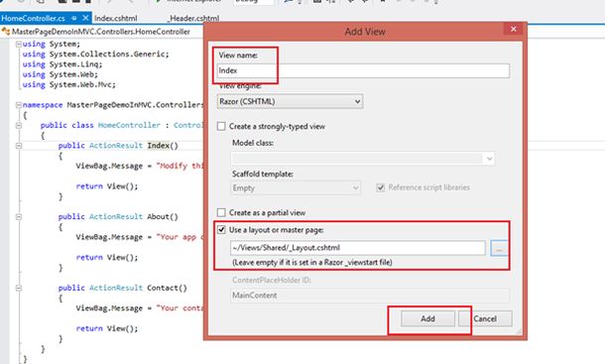Viewport: 605px width, 364px height.
Task: Click the View name input field
Action: pyautogui.click(x=363, y=70)
